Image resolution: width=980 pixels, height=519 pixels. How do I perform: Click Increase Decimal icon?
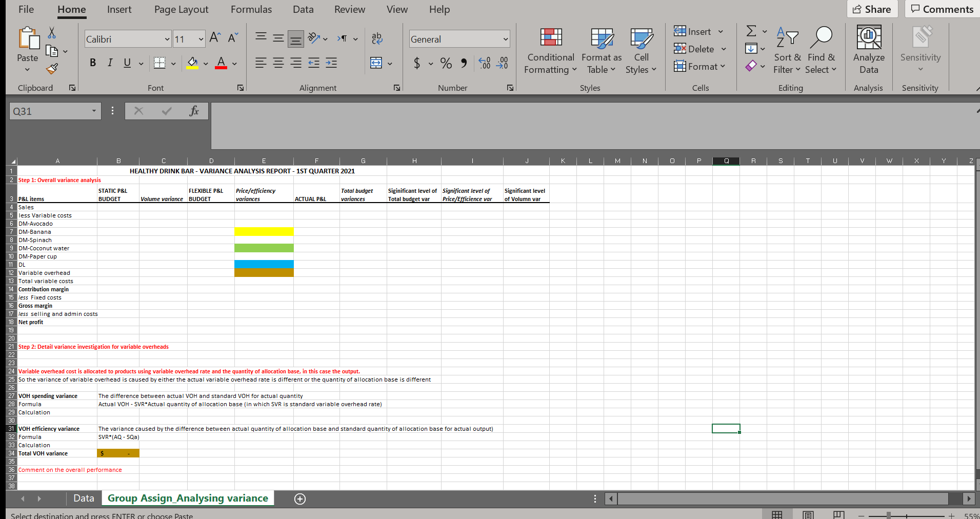click(x=485, y=63)
